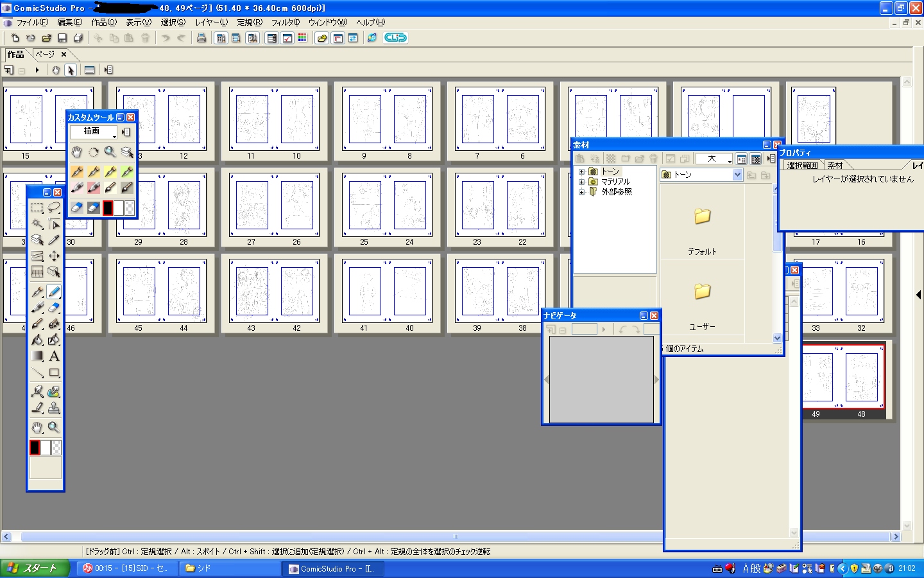
Task: Open the 描画 dropdown in カスタムツール palette
Action: tap(94, 132)
